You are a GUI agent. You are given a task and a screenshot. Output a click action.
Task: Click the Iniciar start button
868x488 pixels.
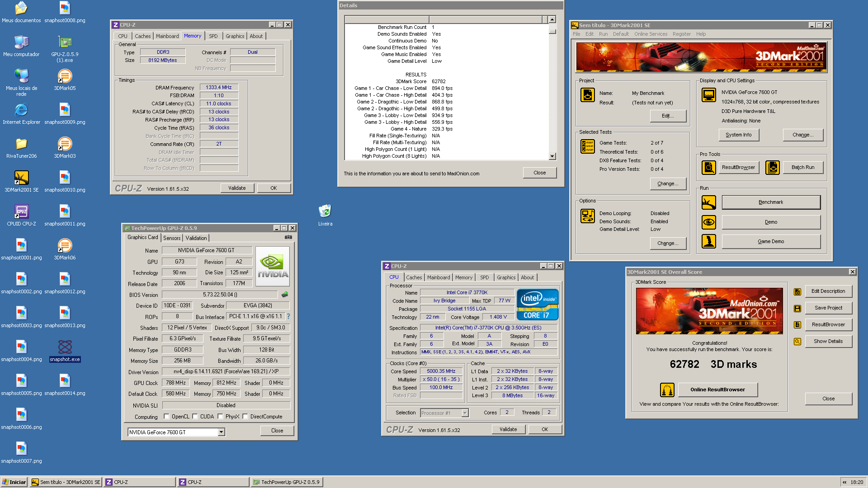14,482
